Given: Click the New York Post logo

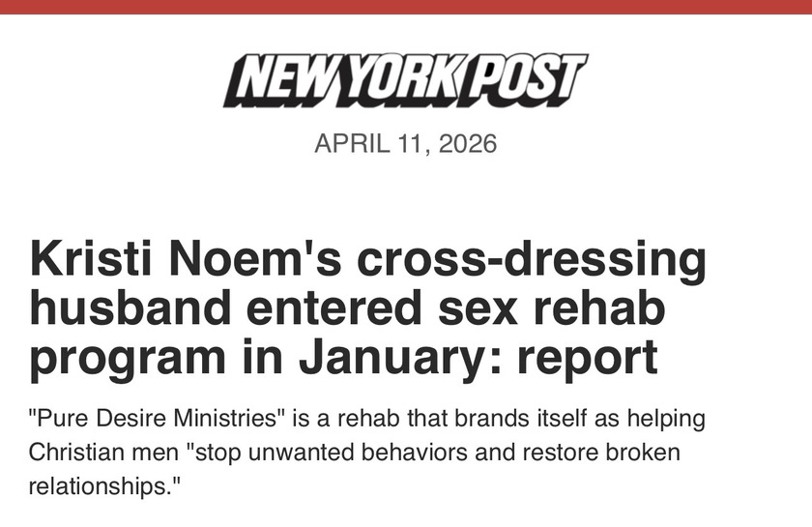Looking at the screenshot, I should [x=405, y=79].
